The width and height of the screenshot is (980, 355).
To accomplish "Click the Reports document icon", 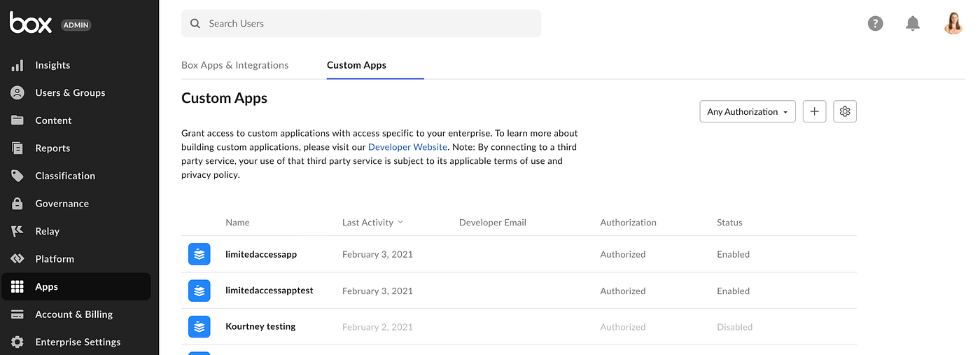I will [17, 148].
